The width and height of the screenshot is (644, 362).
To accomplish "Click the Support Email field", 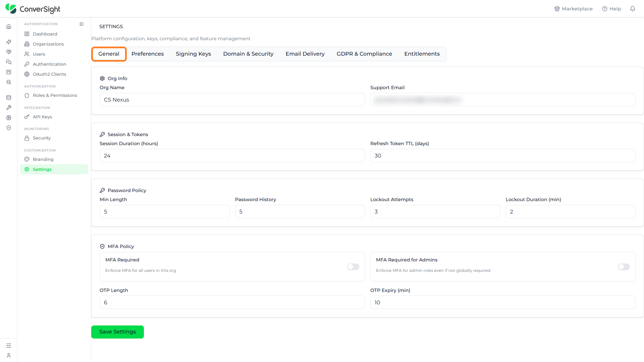I will click(x=503, y=100).
